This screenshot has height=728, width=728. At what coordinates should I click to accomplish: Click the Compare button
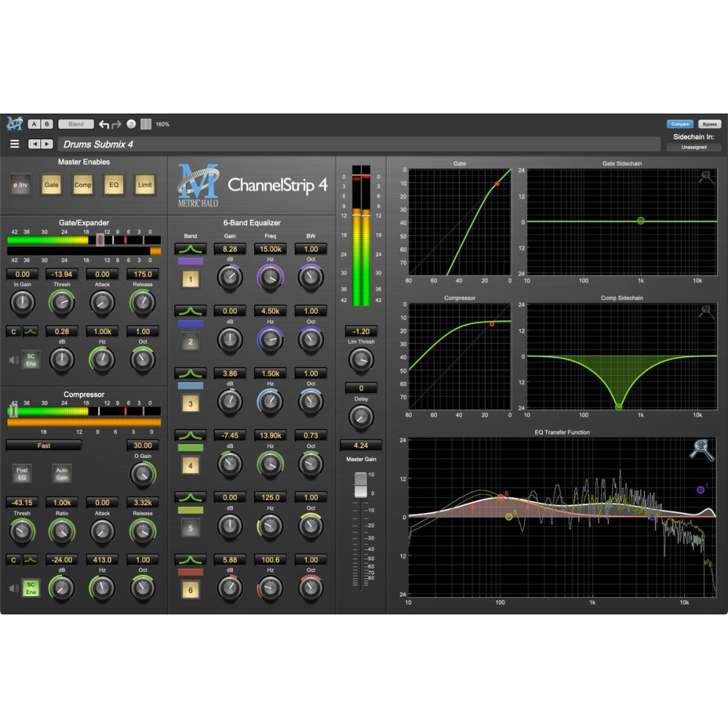click(679, 124)
